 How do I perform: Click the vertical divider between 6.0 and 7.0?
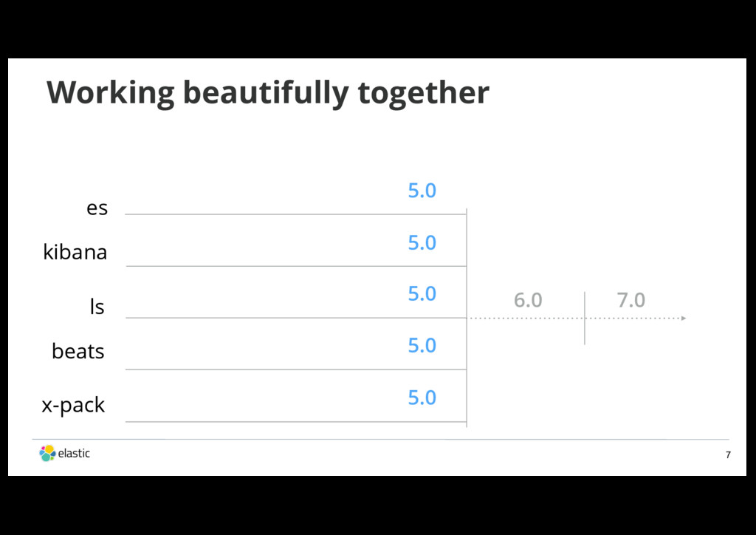pyautogui.click(x=585, y=318)
